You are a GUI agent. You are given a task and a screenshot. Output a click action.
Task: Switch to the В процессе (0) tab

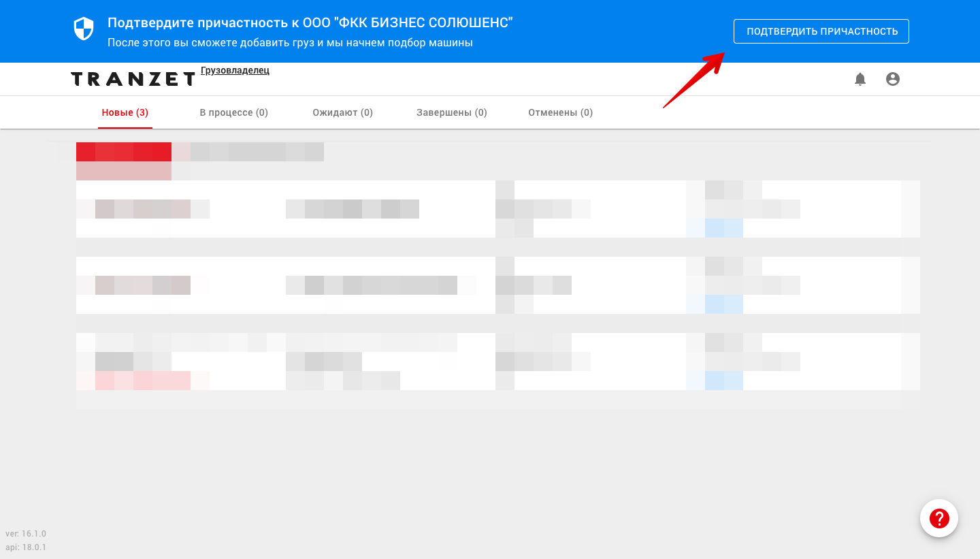[234, 112]
